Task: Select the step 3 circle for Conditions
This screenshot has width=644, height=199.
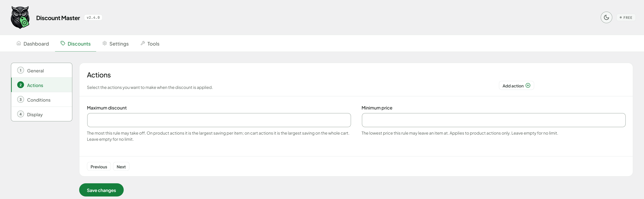Action: tap(20, 100)
